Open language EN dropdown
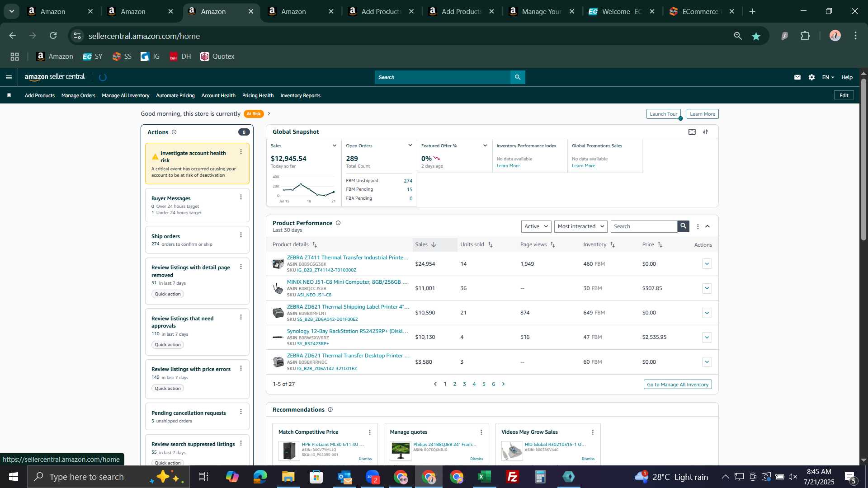This screenshot has width=868, height=488. pyautogui.click(x=828, y=77)
